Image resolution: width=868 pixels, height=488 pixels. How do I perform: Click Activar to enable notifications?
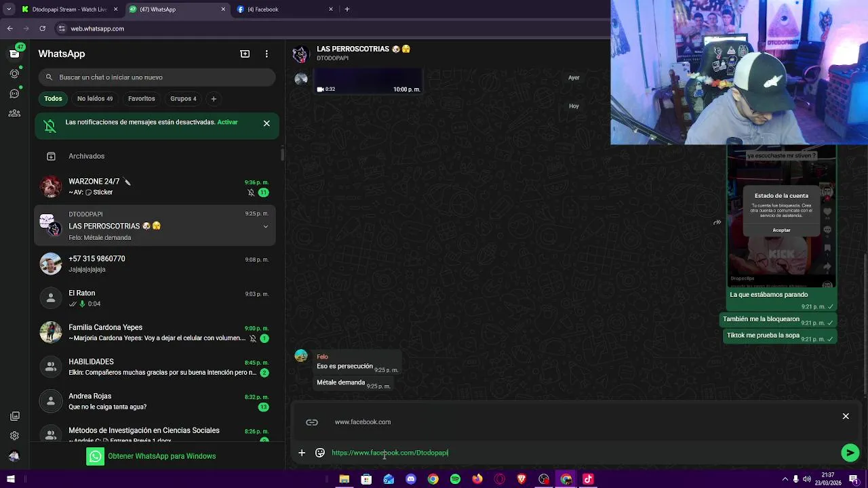point(227,122)
